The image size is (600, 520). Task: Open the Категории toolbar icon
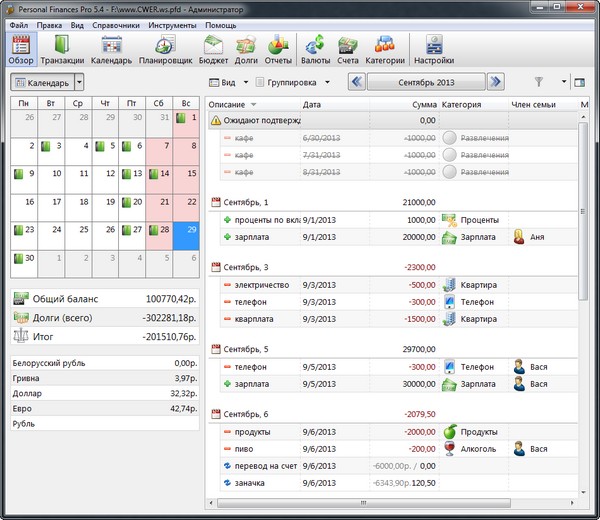point(384,48)
